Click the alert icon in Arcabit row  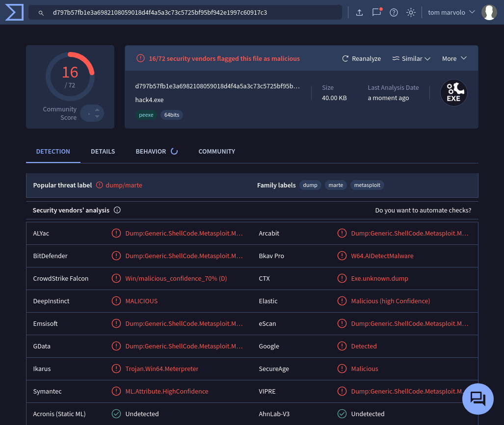tap(342, 233)
